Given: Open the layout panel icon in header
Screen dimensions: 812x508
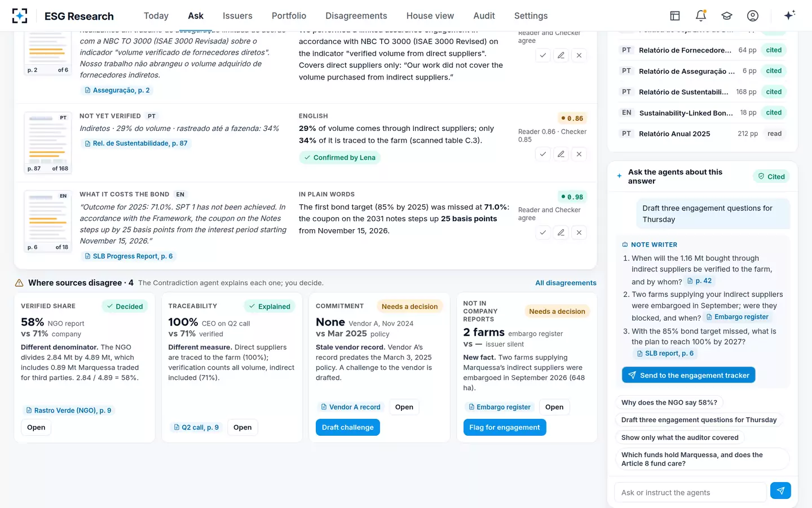Looking at the screenshot, I should pos(675,16).
